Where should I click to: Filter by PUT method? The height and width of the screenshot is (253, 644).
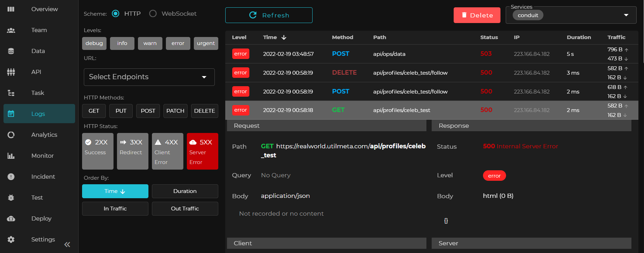click(121, 111)
